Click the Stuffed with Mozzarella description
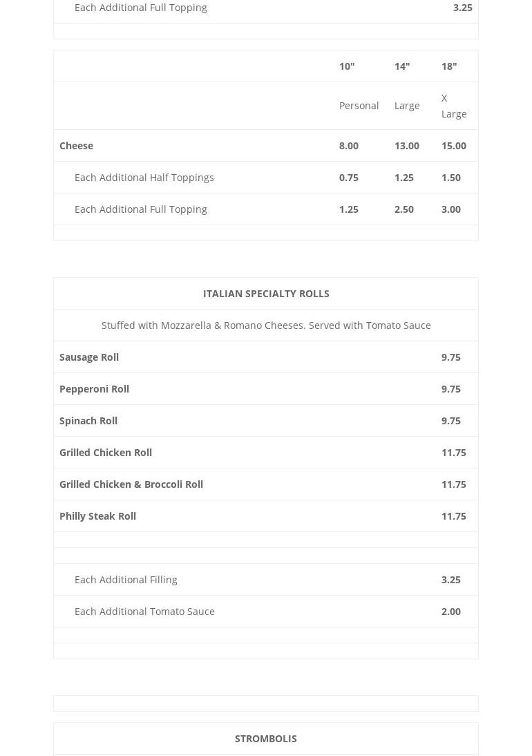The image size is (532, 756). [x=266, y=325]
